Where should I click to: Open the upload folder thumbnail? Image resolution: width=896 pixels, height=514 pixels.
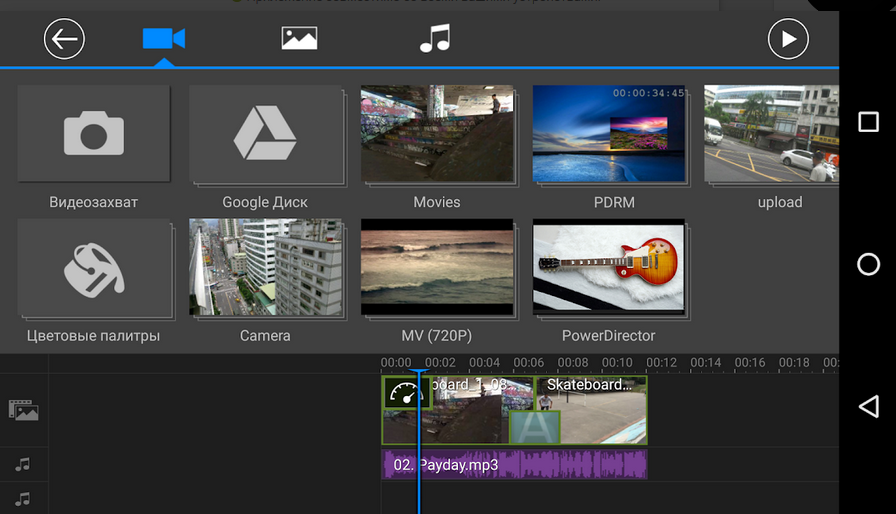point(771,134)
